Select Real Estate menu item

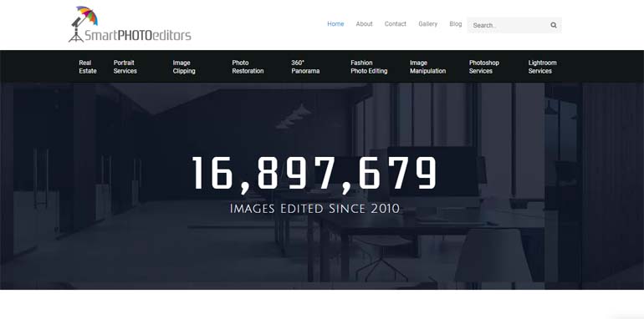pyautogui.click(x=88, y=67)
